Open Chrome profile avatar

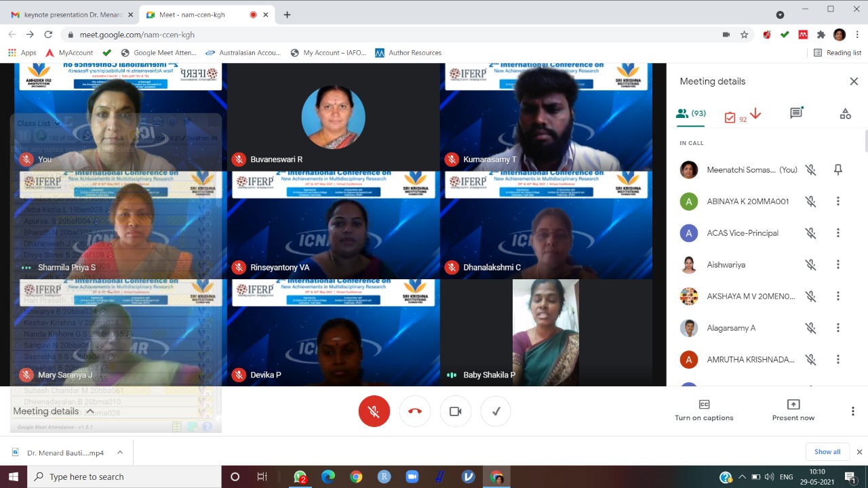[x=840, y=35]
